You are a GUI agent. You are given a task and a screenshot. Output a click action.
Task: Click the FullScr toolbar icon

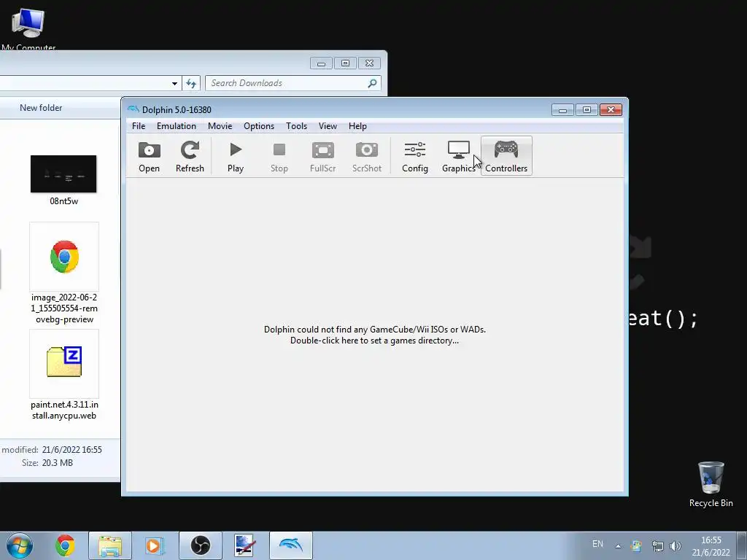point(322,157)
